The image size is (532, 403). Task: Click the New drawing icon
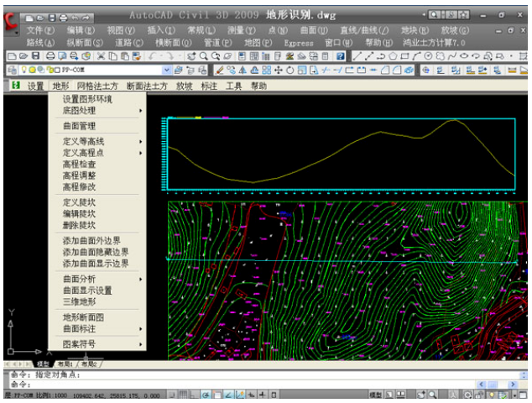(x=12, y=56)
